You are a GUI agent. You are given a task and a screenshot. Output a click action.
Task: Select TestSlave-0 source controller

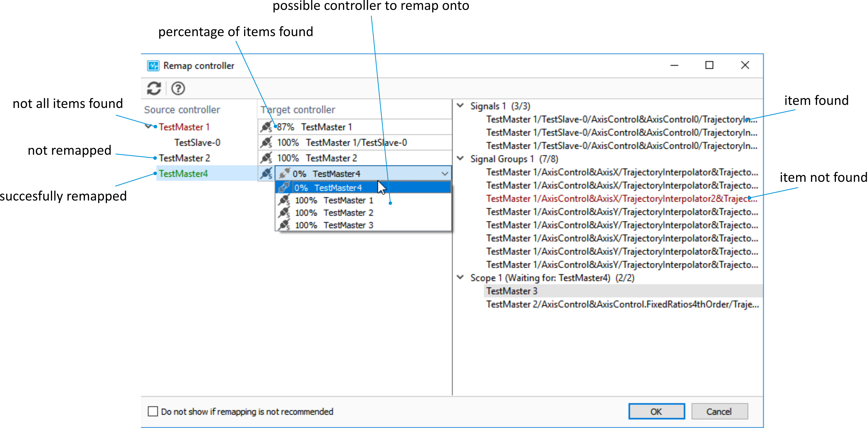[198, 142]
